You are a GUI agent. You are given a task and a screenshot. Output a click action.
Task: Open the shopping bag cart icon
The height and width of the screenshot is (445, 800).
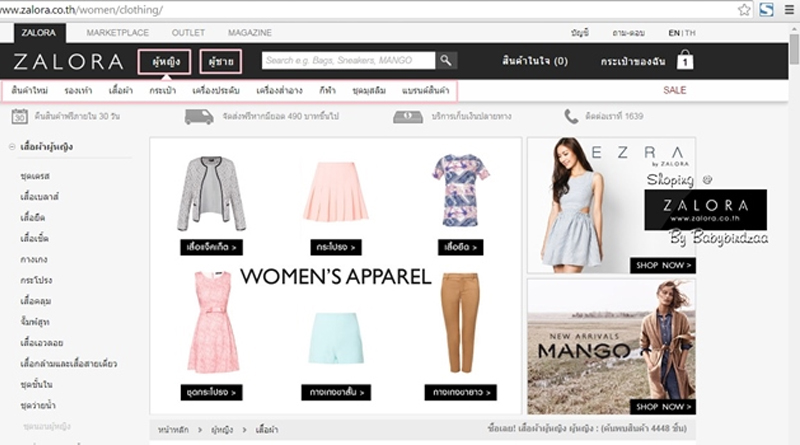pyautogui.click(x=685, y=60)
